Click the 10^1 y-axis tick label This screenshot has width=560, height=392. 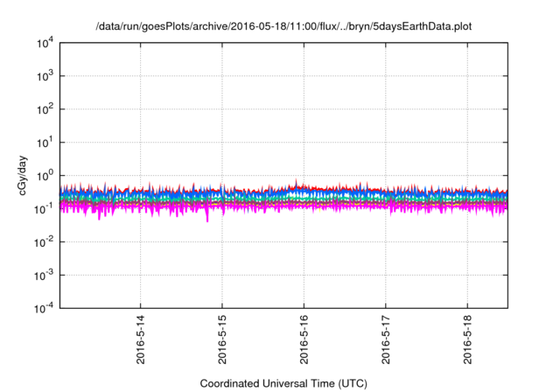point(44,142)
